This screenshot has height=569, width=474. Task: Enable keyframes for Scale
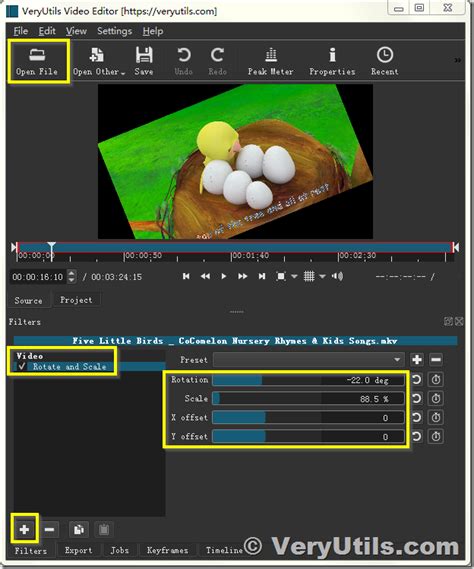tap(436, 398)
